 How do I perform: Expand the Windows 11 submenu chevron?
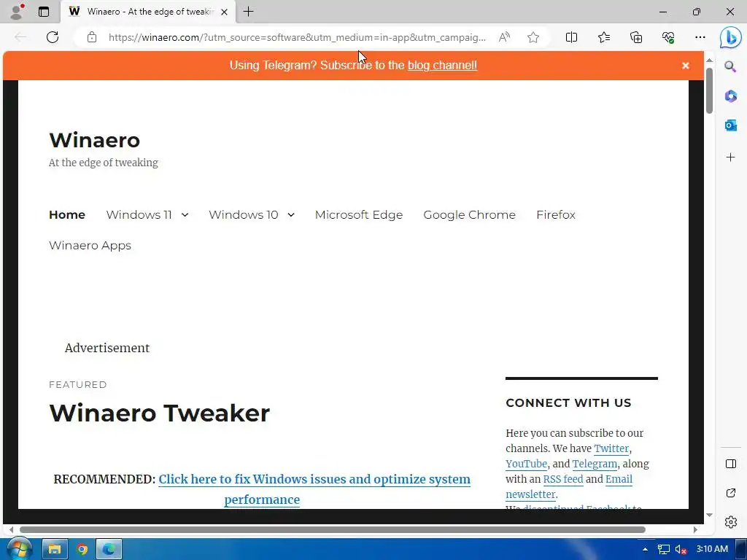185,215
